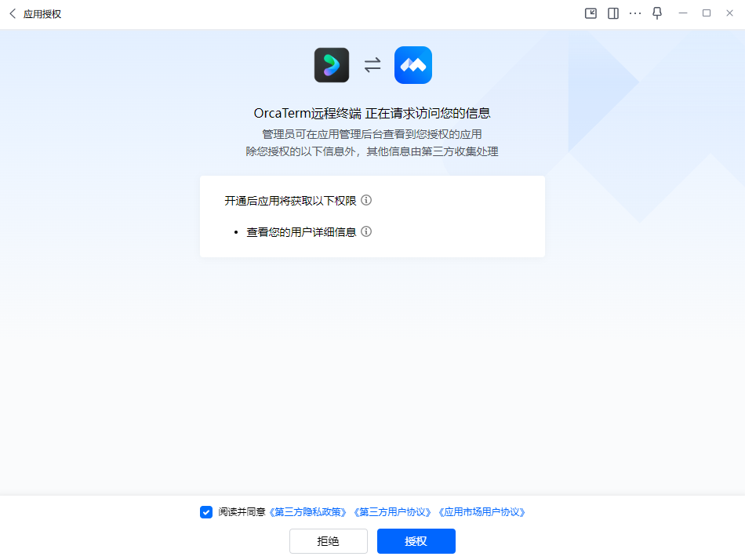
Task: Click the OrcaTerm远程终端 正在请求访问您的信息 heading
Action: (372, 113)
